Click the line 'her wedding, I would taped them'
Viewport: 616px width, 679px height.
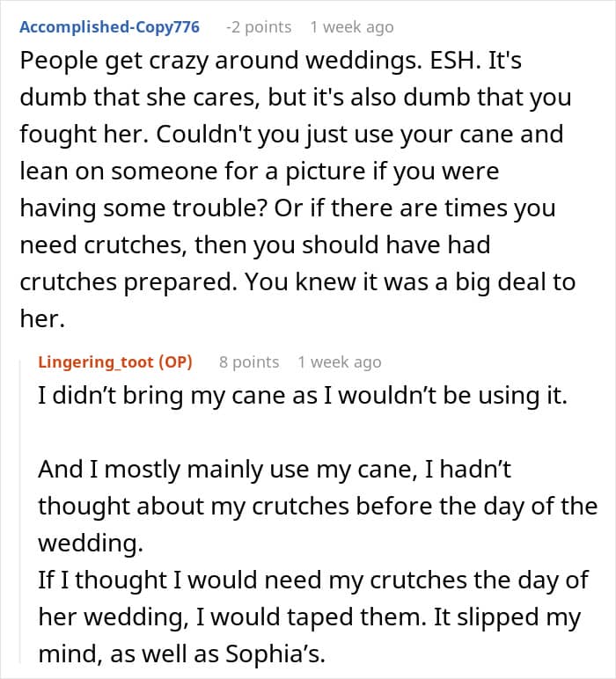coord(309,617)
